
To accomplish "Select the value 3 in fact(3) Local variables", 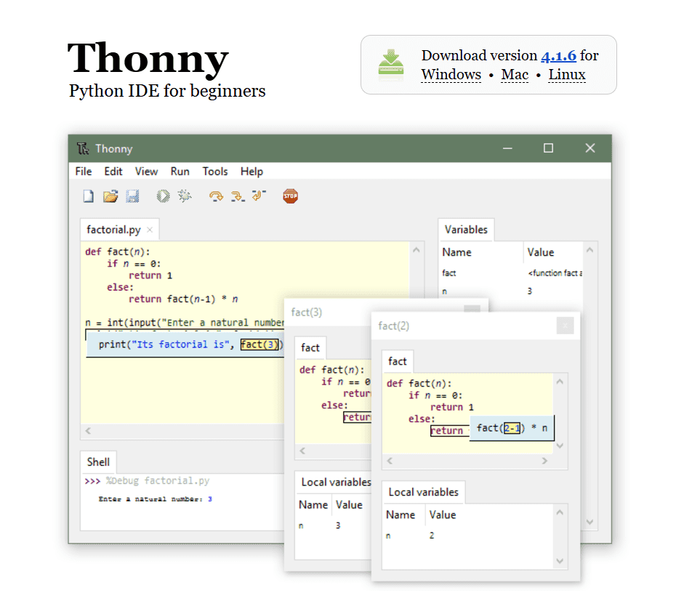I will pos(338,526).
